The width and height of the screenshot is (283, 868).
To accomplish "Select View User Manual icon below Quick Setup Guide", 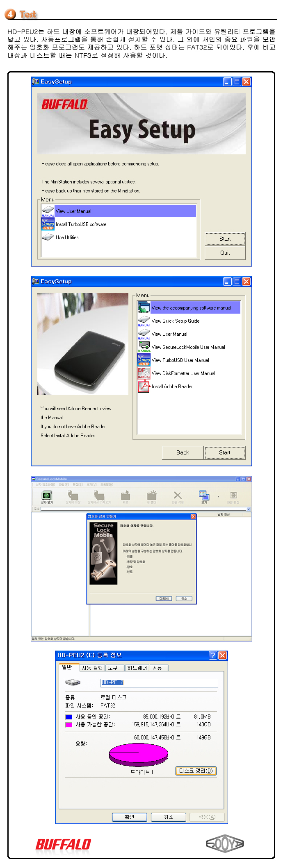I will click(x=144, y=334).
